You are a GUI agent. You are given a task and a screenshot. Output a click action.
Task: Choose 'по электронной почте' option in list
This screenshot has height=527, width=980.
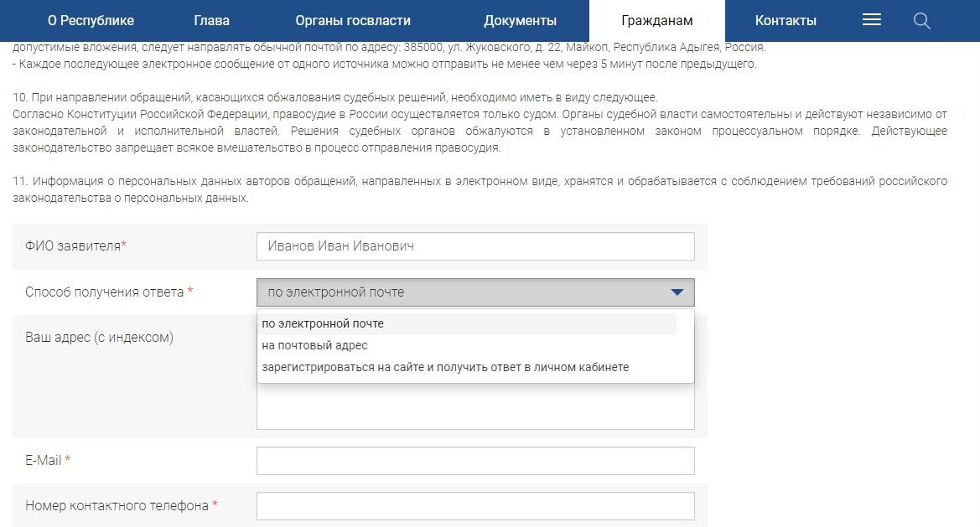[468, 323]
